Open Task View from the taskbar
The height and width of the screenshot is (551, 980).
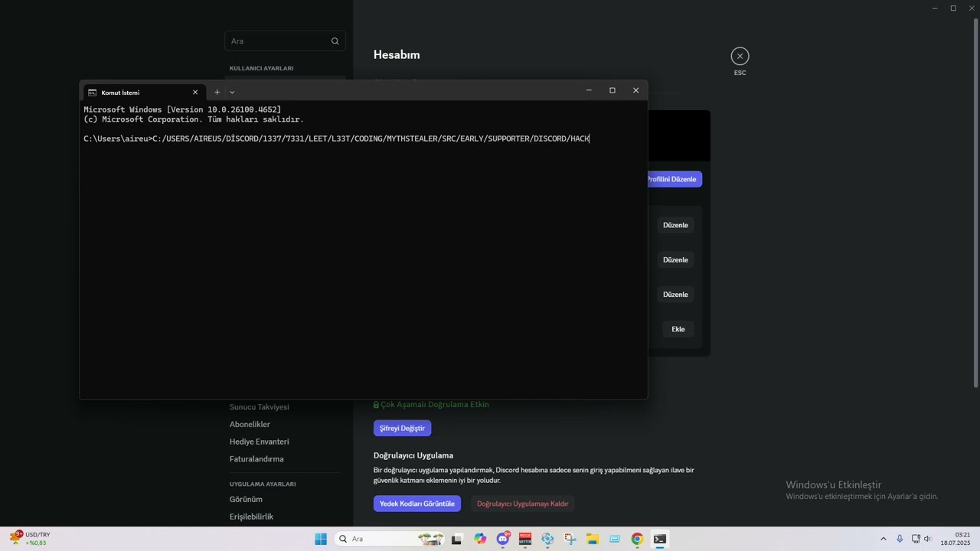pyautogui.click(x=457, y=539)
